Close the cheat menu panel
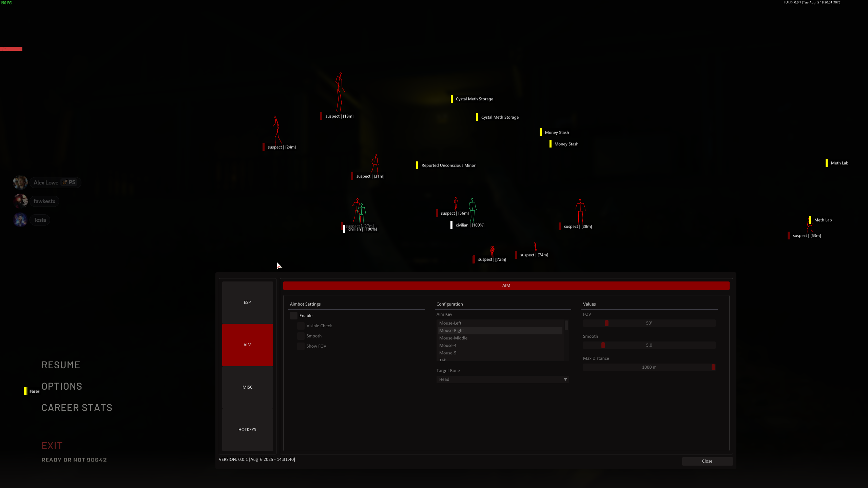 click(707, 461)
